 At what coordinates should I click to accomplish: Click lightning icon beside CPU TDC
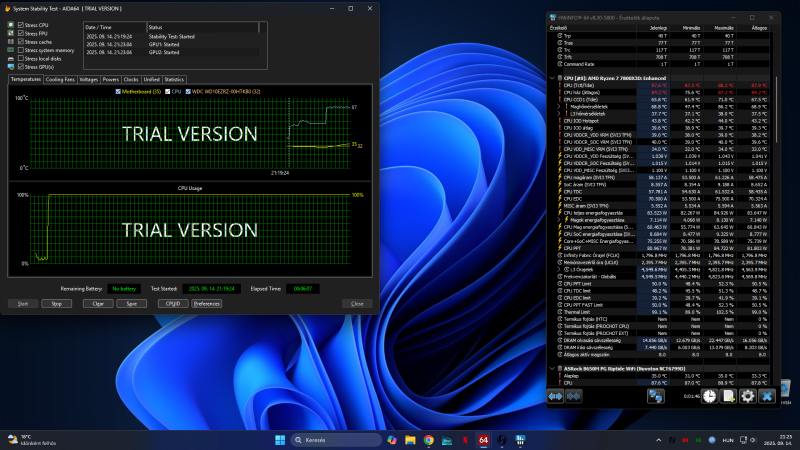[560, 192]
